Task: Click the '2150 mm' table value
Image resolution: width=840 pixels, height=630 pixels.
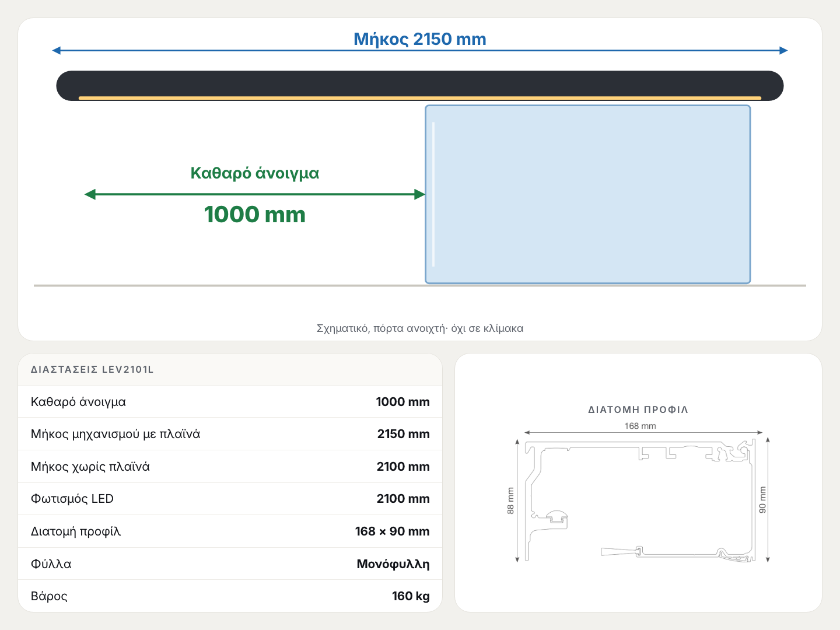Action: tap(403, 434)
